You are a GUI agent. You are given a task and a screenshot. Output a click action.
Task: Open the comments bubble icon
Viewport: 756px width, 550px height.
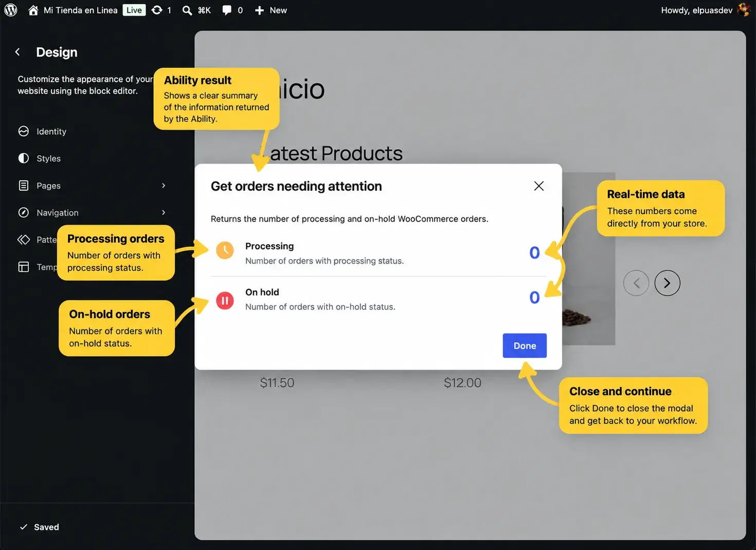click(x=227, y=10)
